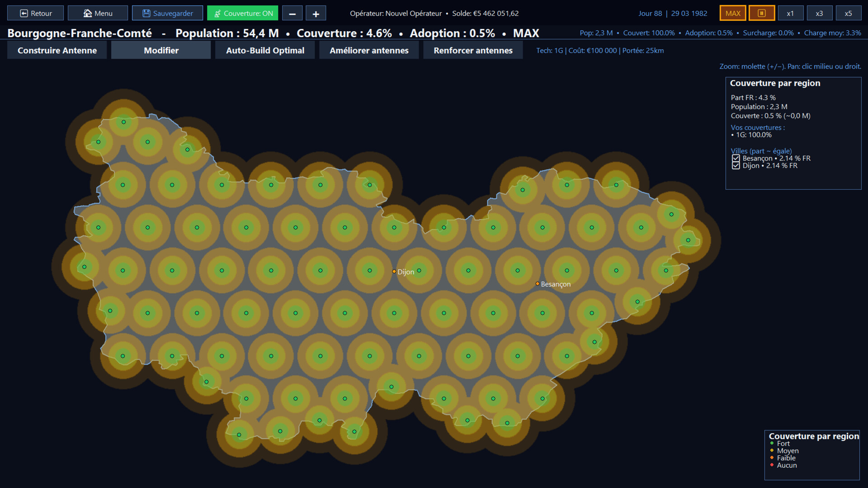Screen dimensions: 868x488
Task: Click the Sauvegarder save button
Action: tap(167, 13)
